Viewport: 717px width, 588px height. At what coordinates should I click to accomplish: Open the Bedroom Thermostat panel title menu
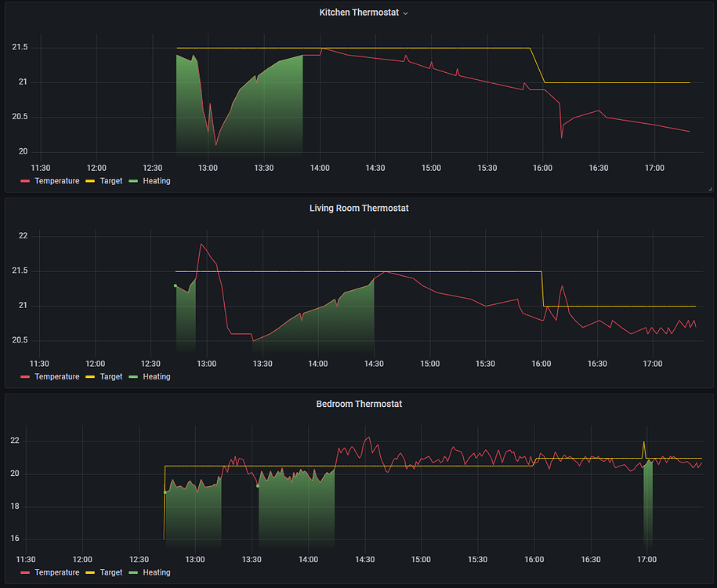coord(361,404)
